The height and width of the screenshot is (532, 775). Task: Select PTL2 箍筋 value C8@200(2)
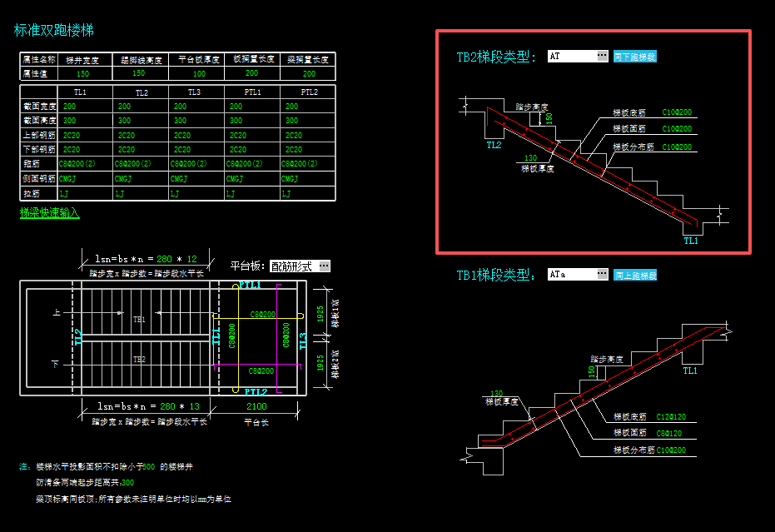click(x=300, y=164)
